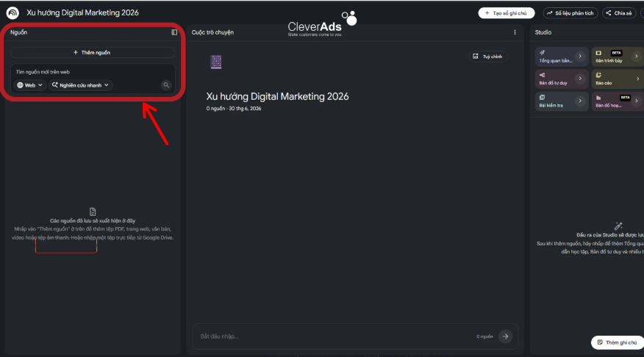Click the Bản trình bày slides icon
This screenshot has width=644, height=357.
coord(598,53)
